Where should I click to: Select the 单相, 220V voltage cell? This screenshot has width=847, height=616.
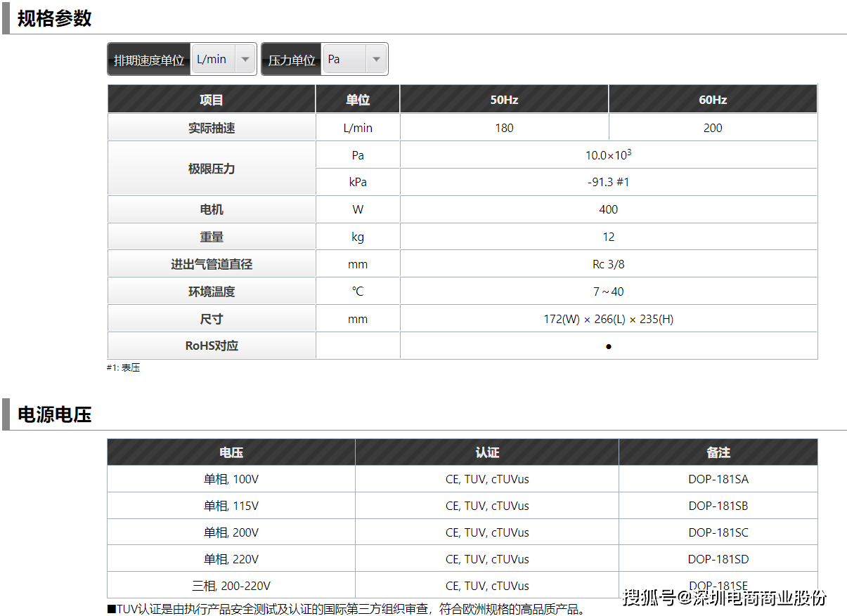[231, 559]
